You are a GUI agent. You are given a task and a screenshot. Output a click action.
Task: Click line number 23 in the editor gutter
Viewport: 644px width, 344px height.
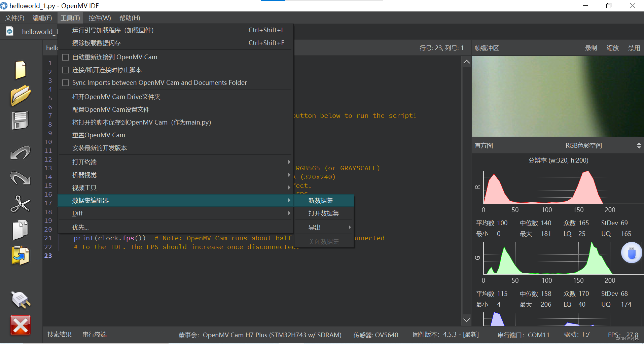[48, 256]
